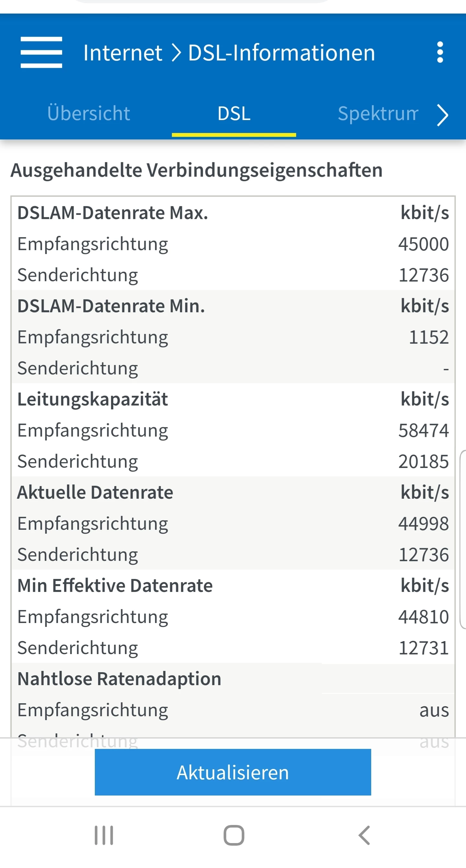Screen dimensions: 466x868
Task: Switch to the Übersicht tab
Action: pyautogui.click(x=89, y=114)
